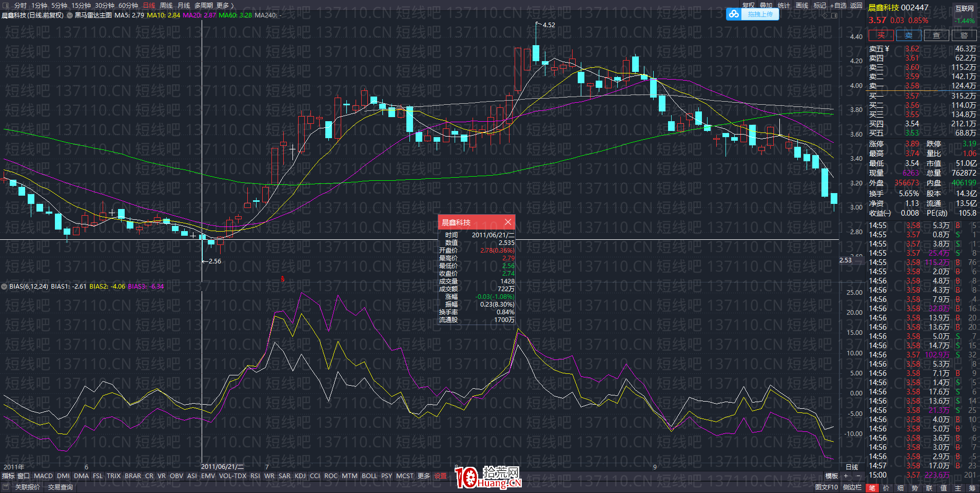Switch to 15分钟 period
Viewport: 980px width, 493px height.
coord(81,6)
